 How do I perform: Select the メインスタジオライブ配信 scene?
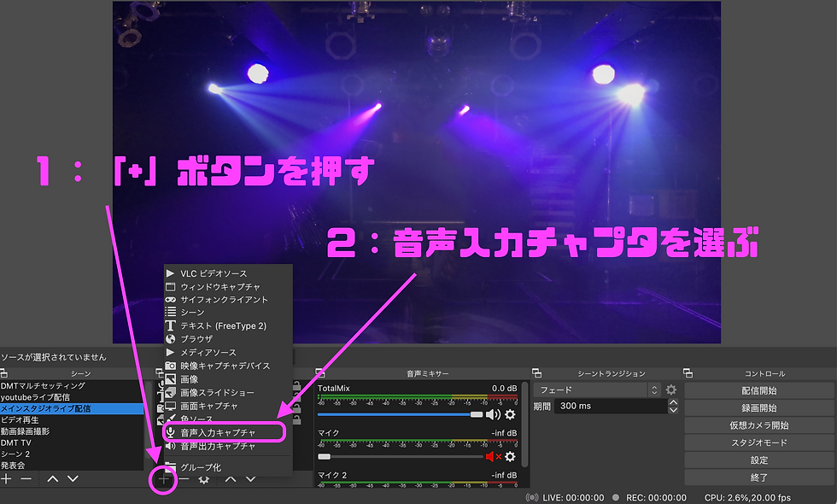72,408
